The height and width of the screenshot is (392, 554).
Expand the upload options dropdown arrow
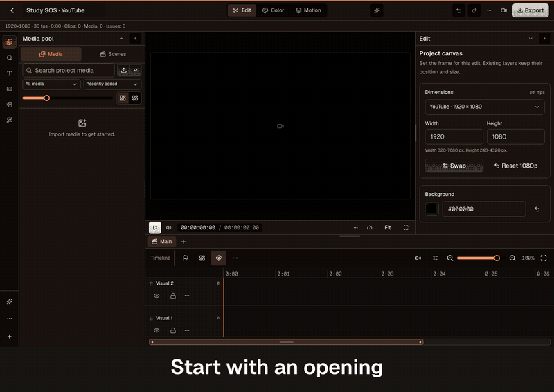(x=136, y=71)
